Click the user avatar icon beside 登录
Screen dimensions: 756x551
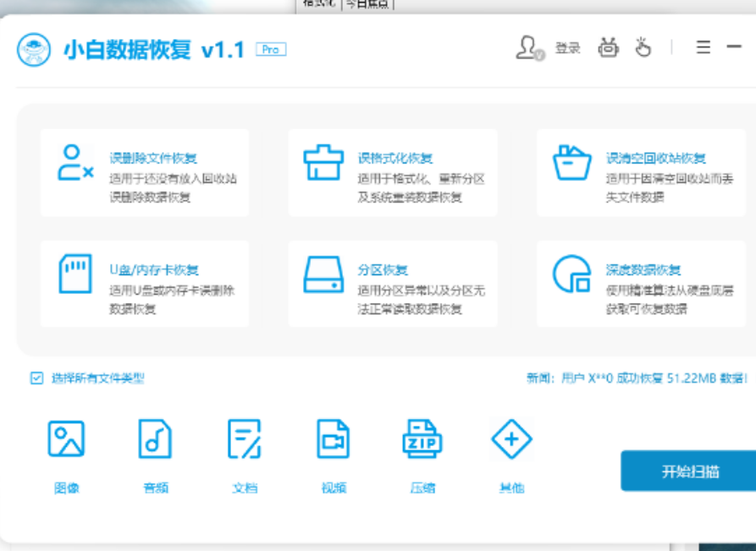pyautogui.click(x=528, y=47)
